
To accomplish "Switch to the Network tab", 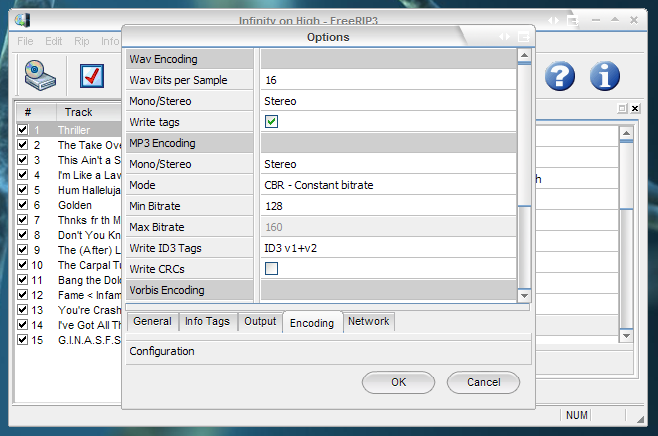I will pos(368,321).
